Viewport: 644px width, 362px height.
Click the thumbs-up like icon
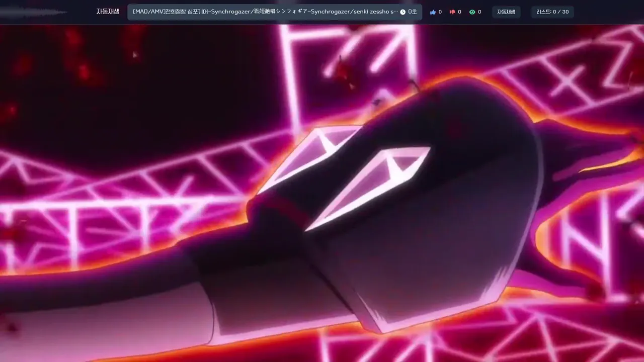[433, 12]
